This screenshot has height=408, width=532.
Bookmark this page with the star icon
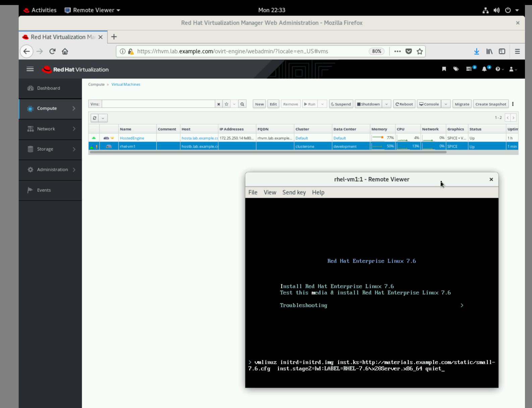[x=420, y=51]
